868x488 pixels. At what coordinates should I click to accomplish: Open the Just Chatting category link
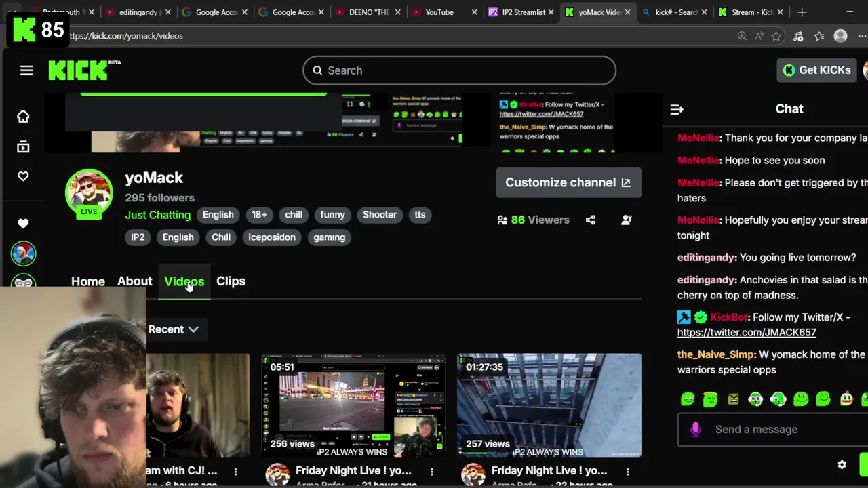pyautogui.click(x=158, y=215)
